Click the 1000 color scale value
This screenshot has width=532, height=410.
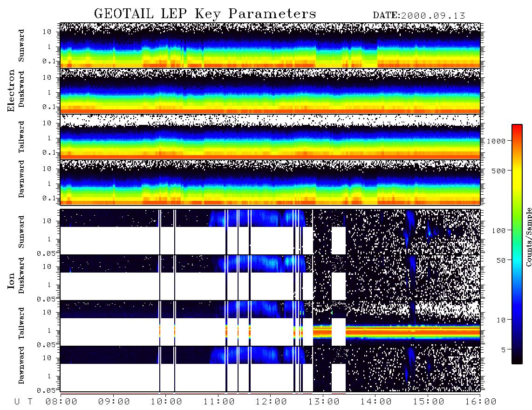tap(497, 141)
